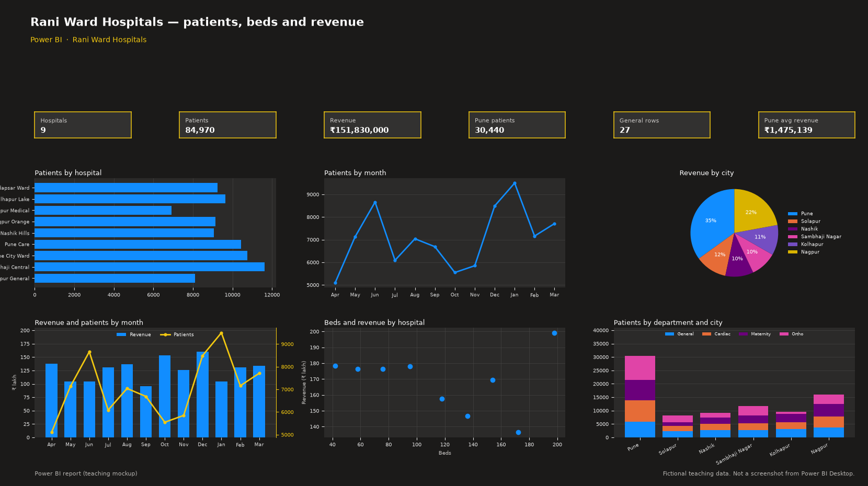Click the Revenue ₹151,830,000 card
The width and height of the screenshot is (868, 486).
[372, 125]
